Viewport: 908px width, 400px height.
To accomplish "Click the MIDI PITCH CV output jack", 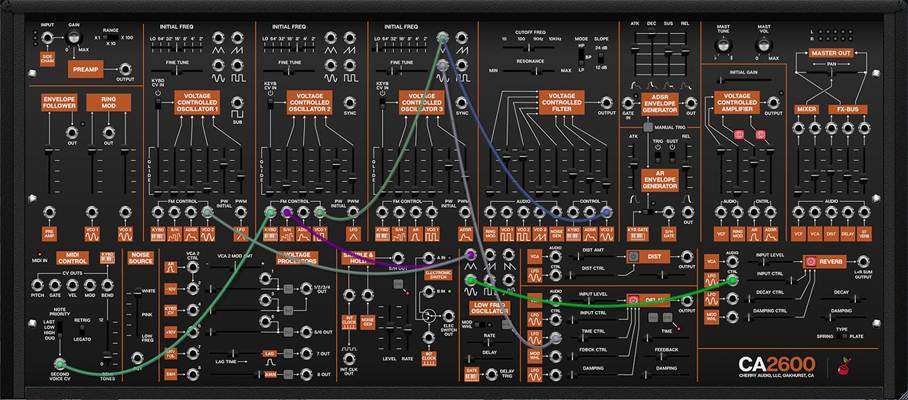I will coord(38,285).
